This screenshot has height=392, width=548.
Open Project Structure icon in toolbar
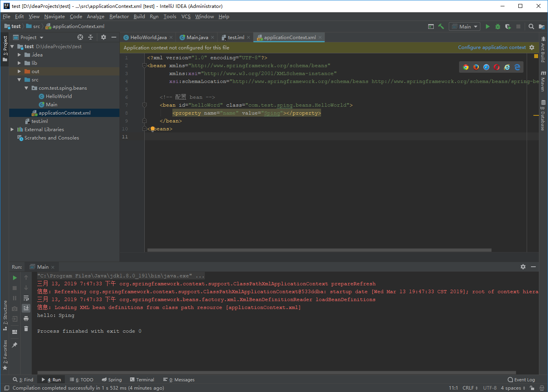[542, 26]
